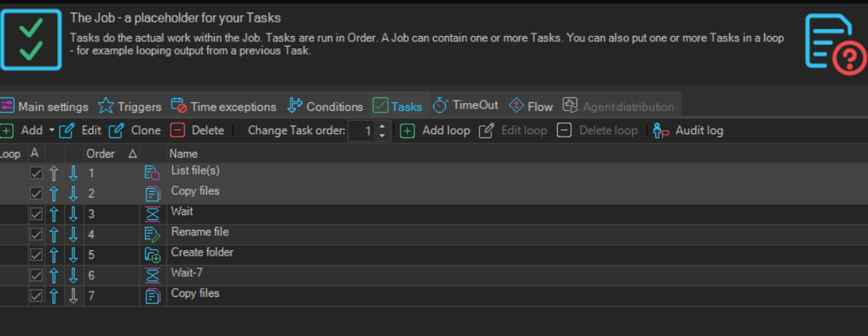Delete the selected task
Image resolution: width=868 pixels, height=336 pixels.
[197, 131]
